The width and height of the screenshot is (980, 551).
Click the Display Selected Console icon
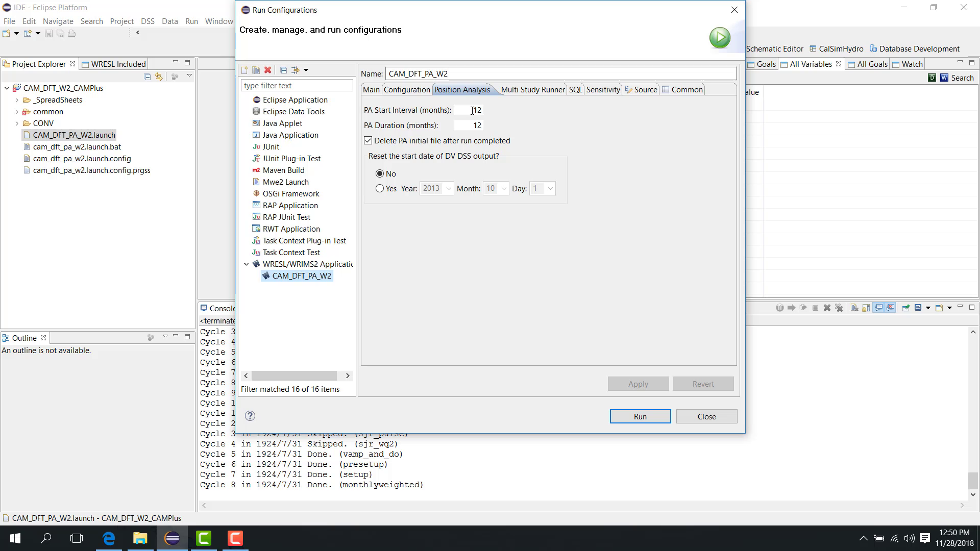click(918, 308)
